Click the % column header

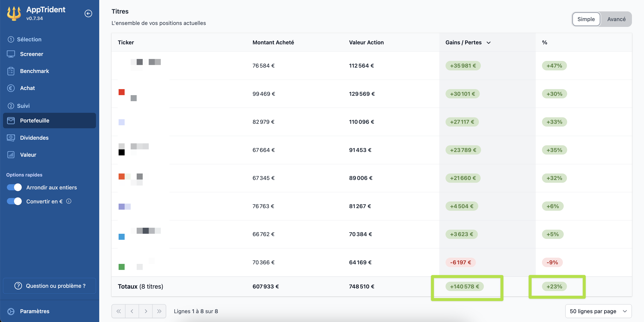545,42
